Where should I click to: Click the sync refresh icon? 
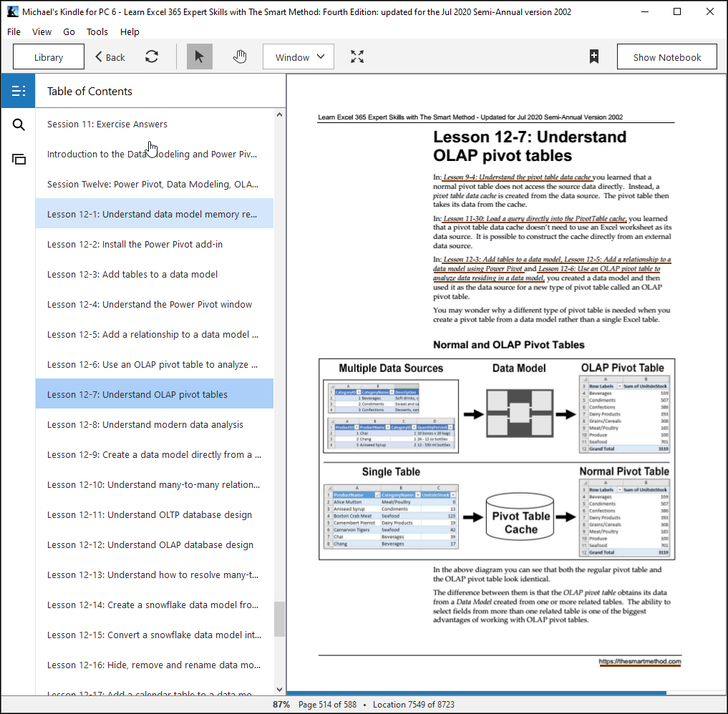pyautogui.click(x=152, y=57)
